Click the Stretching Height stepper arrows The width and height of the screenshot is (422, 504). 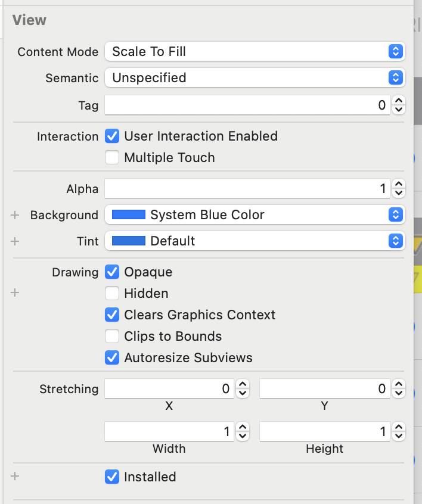click(399, 432)
